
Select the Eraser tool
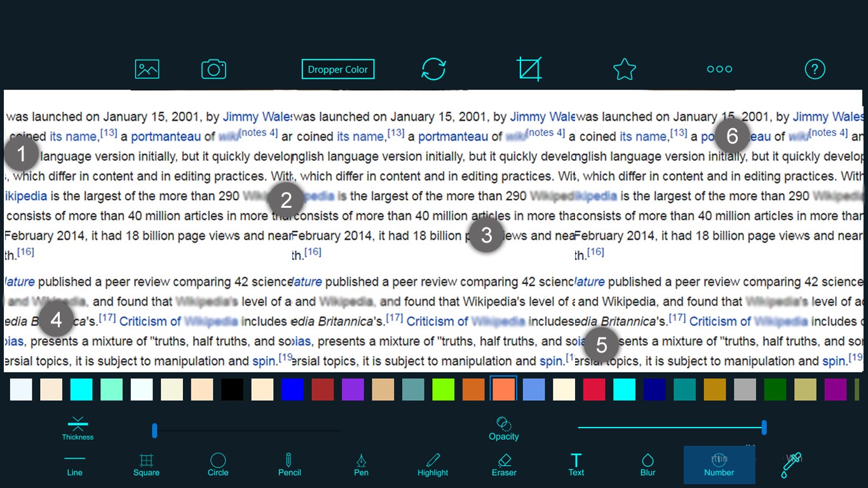(505, 465)
